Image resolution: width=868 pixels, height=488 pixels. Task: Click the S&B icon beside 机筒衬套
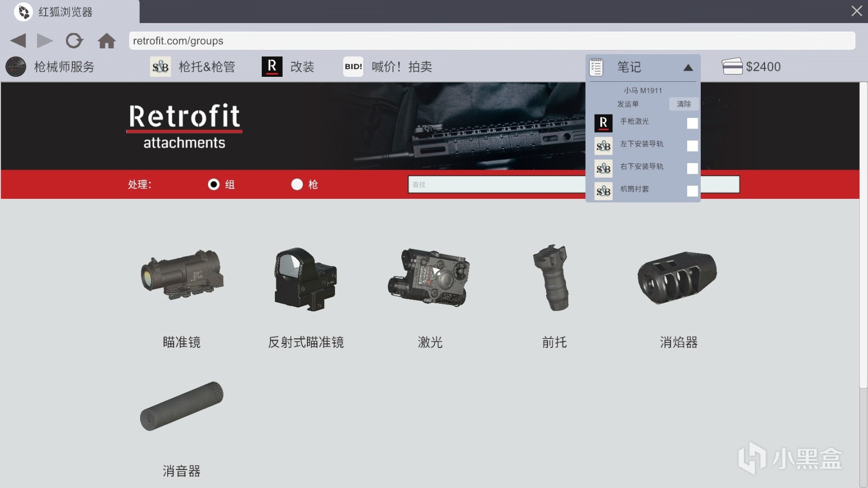pyautogui.click(x=603, y=191)
